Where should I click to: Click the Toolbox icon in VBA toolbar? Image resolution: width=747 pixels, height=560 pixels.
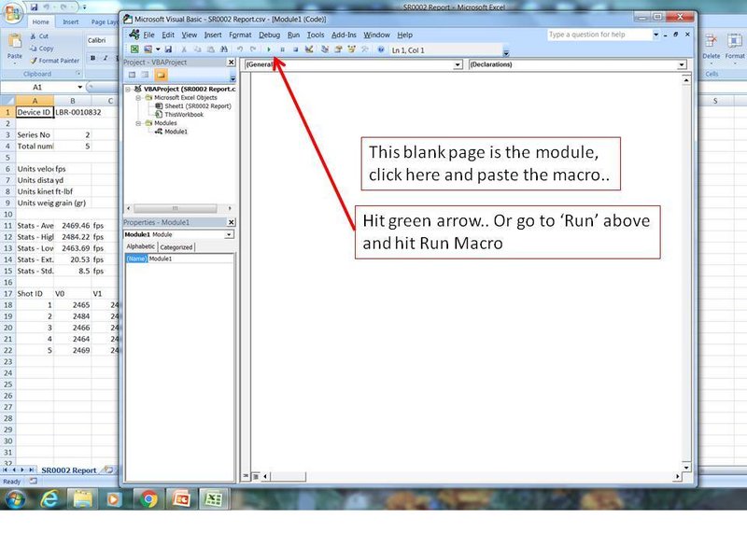pyautogui.click(x=365, y=49)
